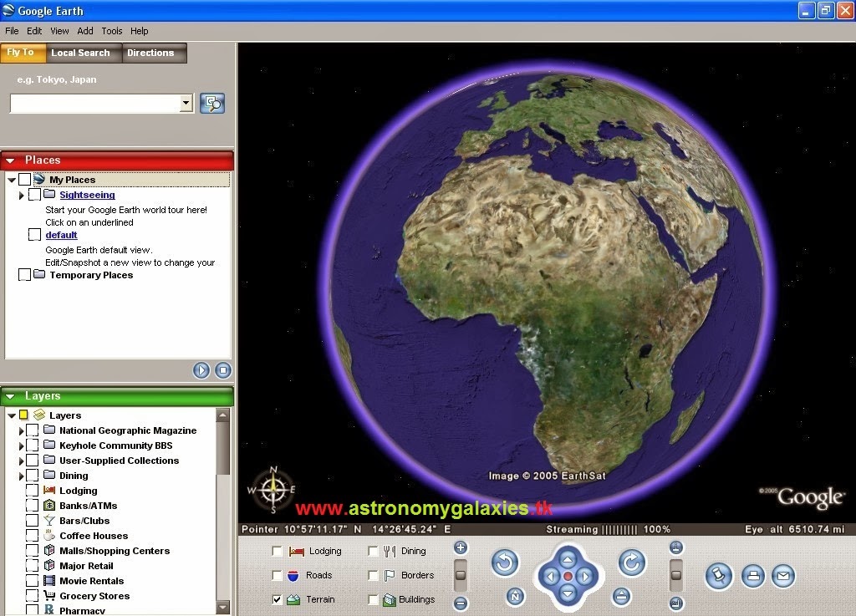Tilt the view up button

[675, 547]
